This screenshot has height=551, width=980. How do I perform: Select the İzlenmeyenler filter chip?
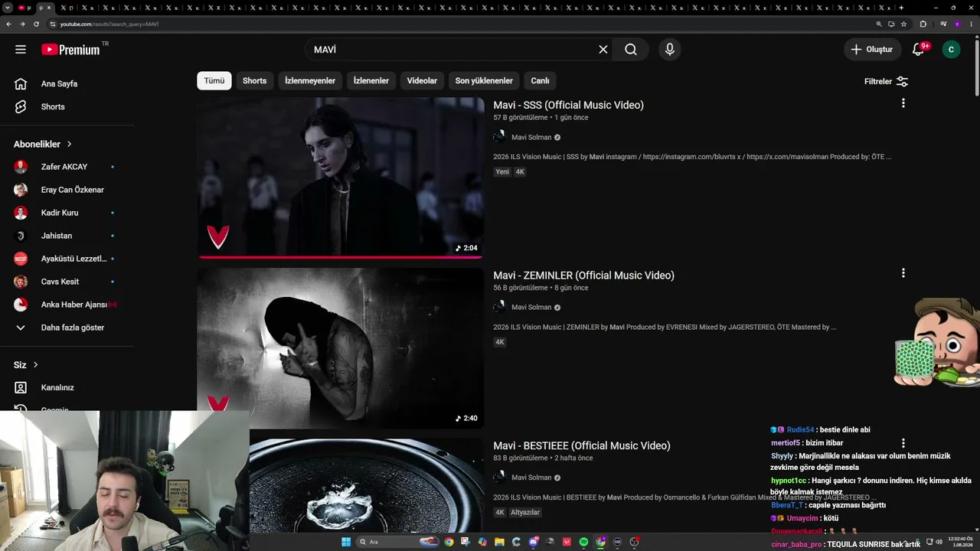point(310,80)
